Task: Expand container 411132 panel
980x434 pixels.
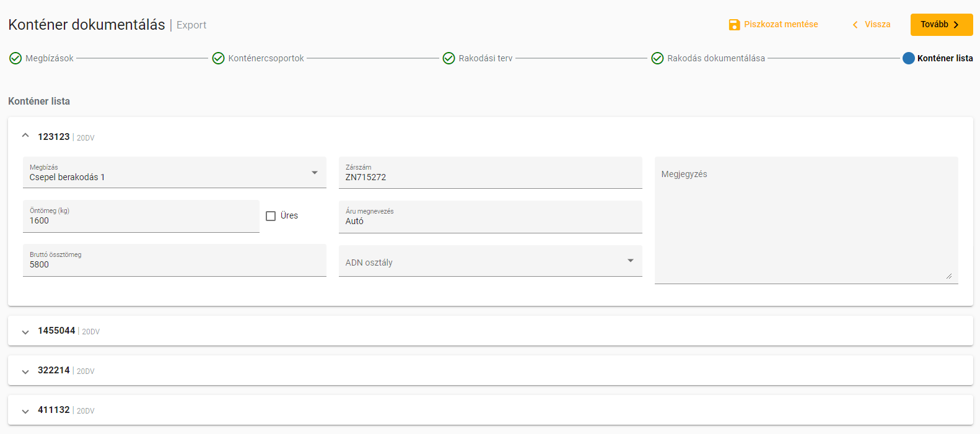Action: 25,411
